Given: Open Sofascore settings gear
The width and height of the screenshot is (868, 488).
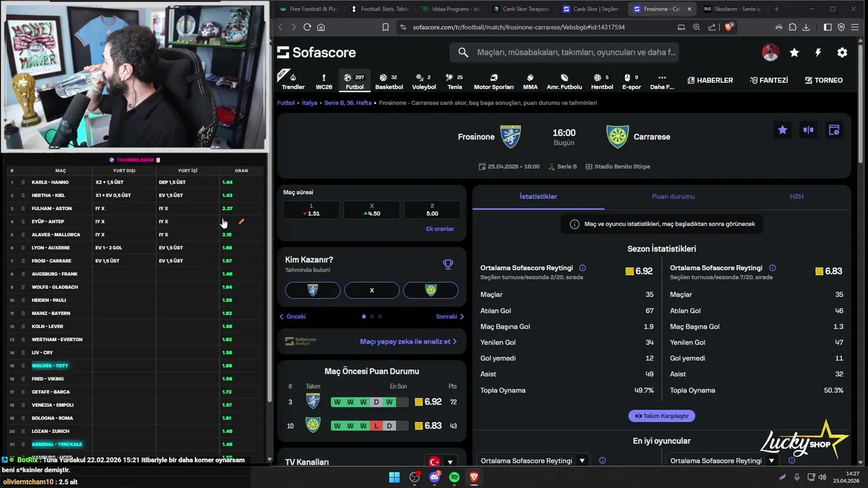Looking at the screenshot, I should coord(842,52).
